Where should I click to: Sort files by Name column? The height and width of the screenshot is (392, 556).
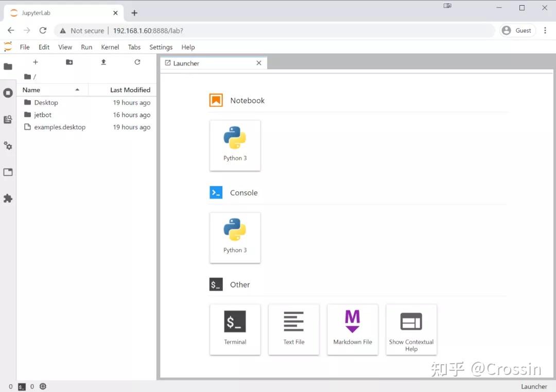[x=53, y=90]
